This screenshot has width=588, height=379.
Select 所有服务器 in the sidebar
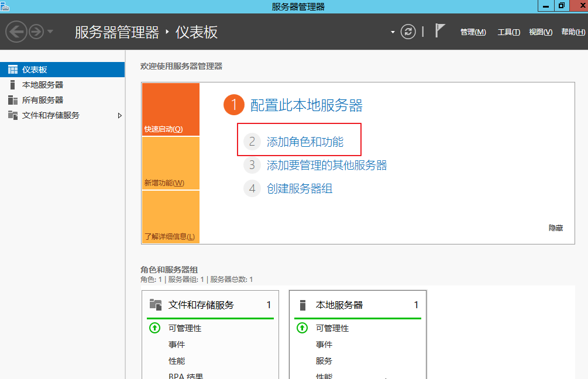pos(62,100)
